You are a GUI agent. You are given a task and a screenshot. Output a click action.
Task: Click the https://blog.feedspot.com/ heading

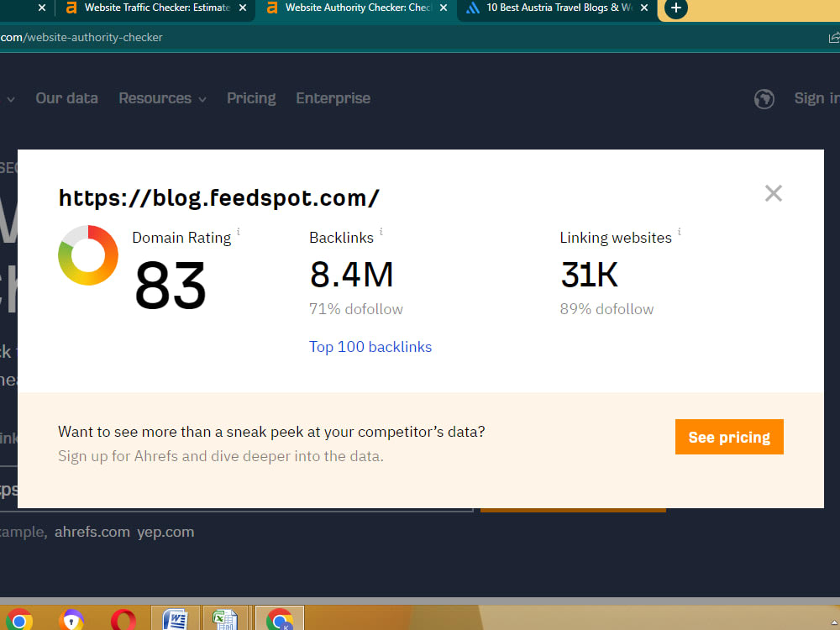tap(219, 197)
